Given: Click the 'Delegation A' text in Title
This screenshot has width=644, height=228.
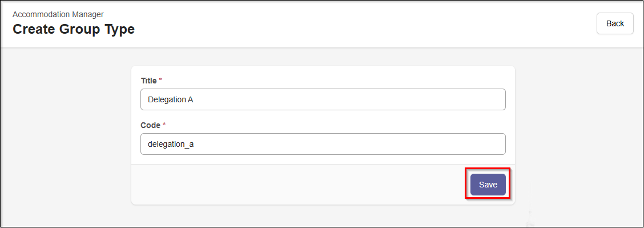Looking at the screenshot, I should (x=171, y=99).
